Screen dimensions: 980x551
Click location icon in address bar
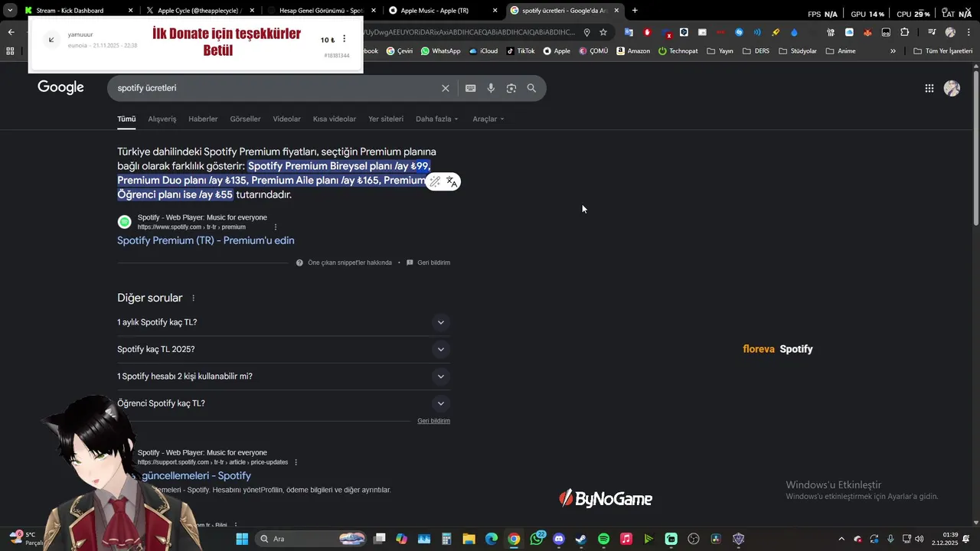tap(586, 32)
